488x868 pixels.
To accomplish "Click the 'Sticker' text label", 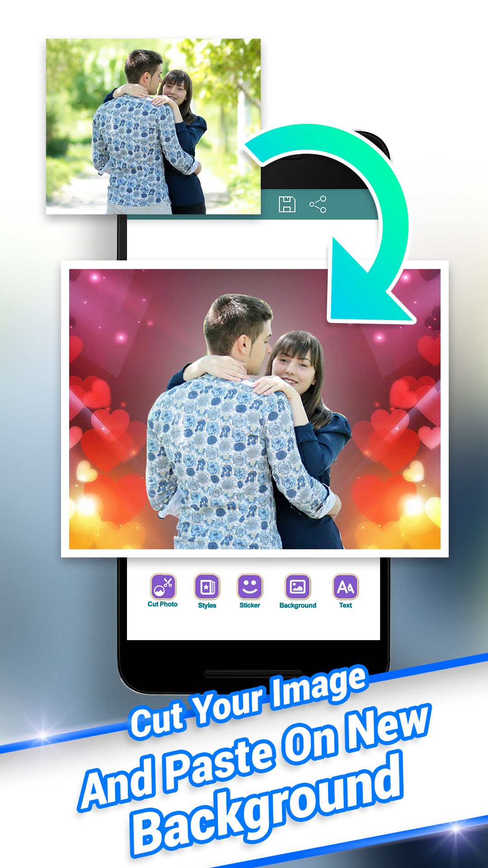I will click(x=250, y=605).
